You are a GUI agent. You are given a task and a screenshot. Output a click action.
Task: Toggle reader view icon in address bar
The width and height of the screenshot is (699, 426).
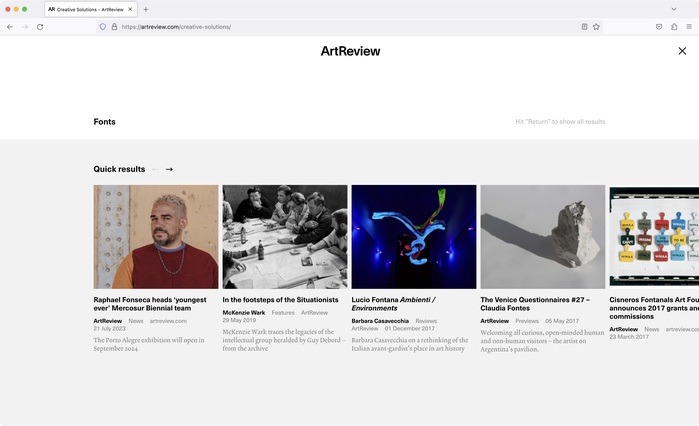(x=584, y=27)
